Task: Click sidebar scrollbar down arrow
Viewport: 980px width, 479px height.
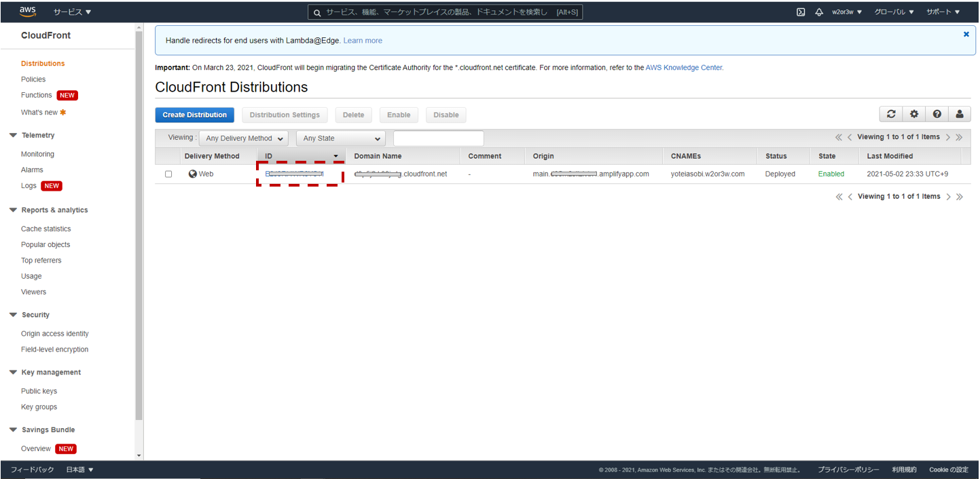Action: pyautogui.click(x=139, y=455)
